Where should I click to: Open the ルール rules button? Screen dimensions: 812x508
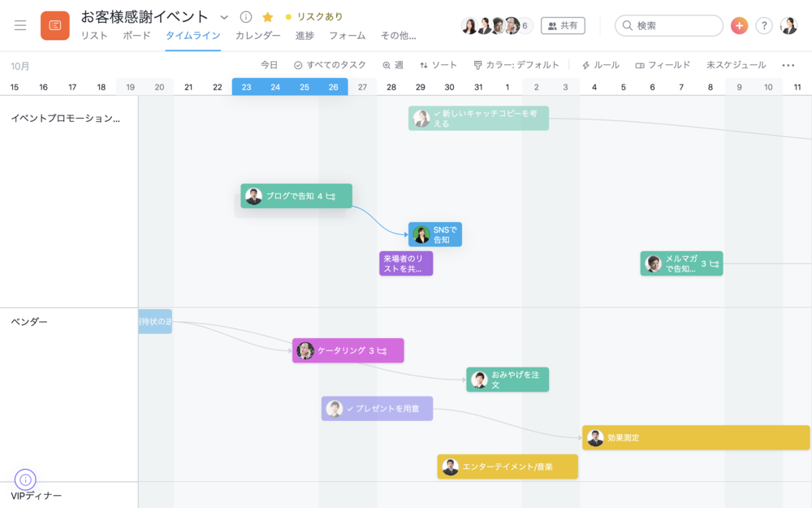click(x=601, y=65)
